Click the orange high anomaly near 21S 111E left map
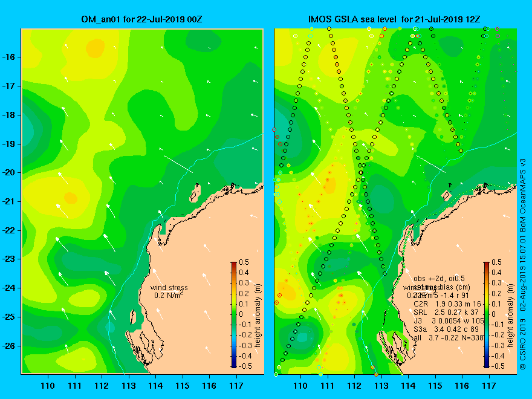This screenshot has height=399, width=532. point(71,198)
